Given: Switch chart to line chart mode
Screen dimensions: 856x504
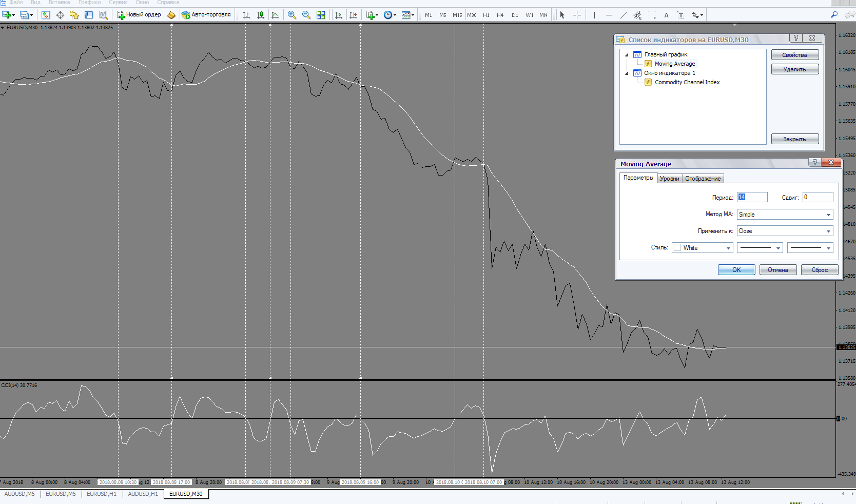Looking at the screenshot, I should click(x=275, y=15).
